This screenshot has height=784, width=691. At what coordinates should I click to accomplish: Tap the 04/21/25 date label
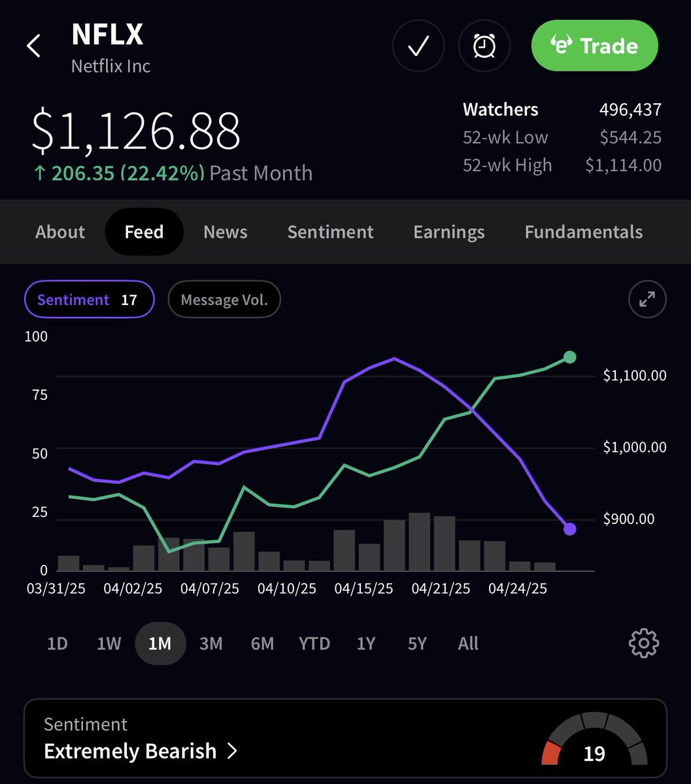(441, 589)
